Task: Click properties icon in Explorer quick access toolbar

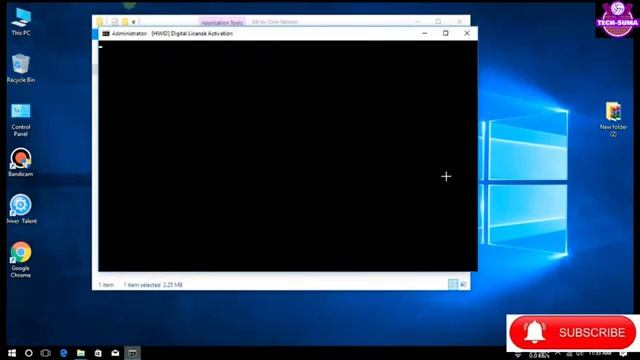Action: pos(115,21)
